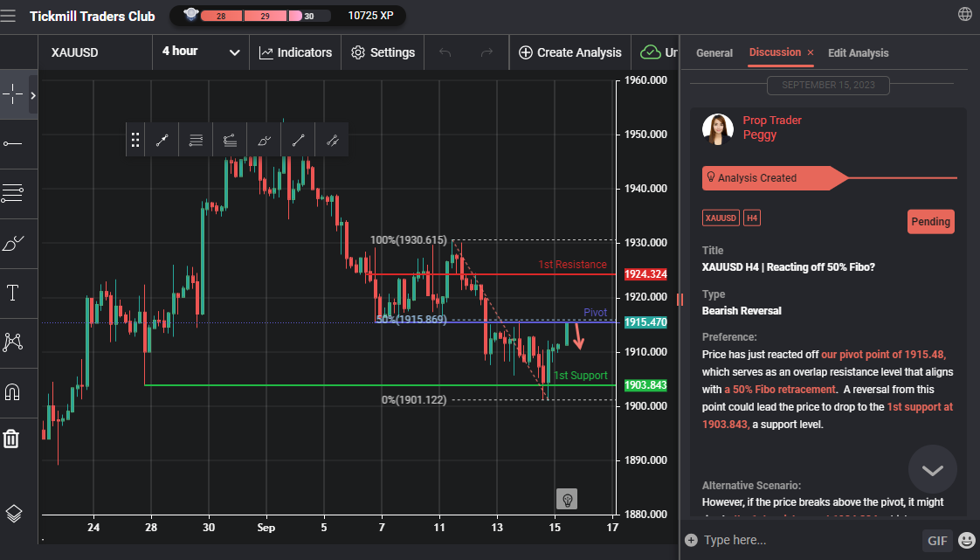The width and height of the screenshot is (980, 560).
Task: Open chart Settings
Action: coord(383,52)
